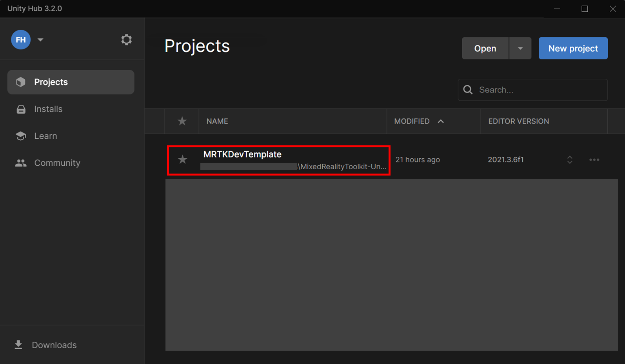Click the '21 hours ago' modified value
This screenshot has height=364, width=625.
[x=418, y=159]
